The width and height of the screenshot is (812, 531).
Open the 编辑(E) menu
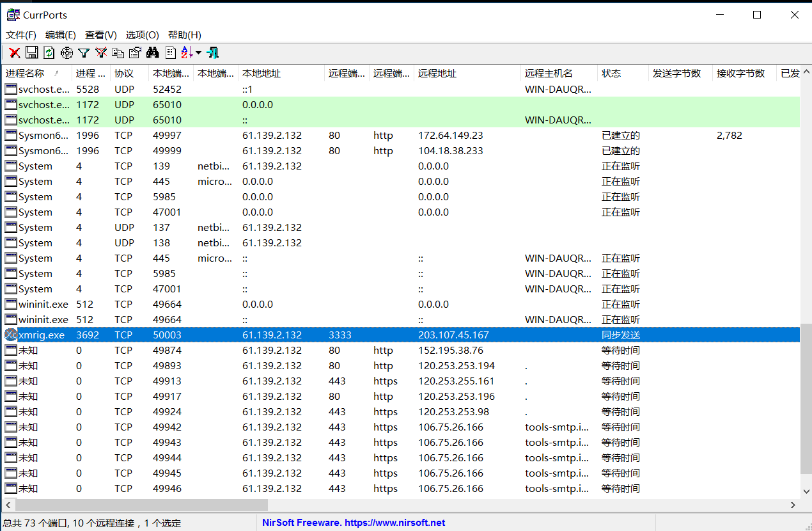(61, 35)
